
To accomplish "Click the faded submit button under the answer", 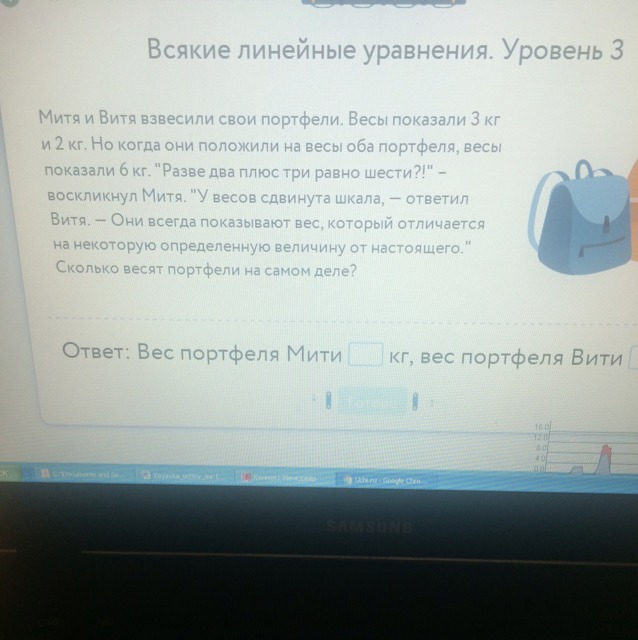I will [x=372, y=401].
